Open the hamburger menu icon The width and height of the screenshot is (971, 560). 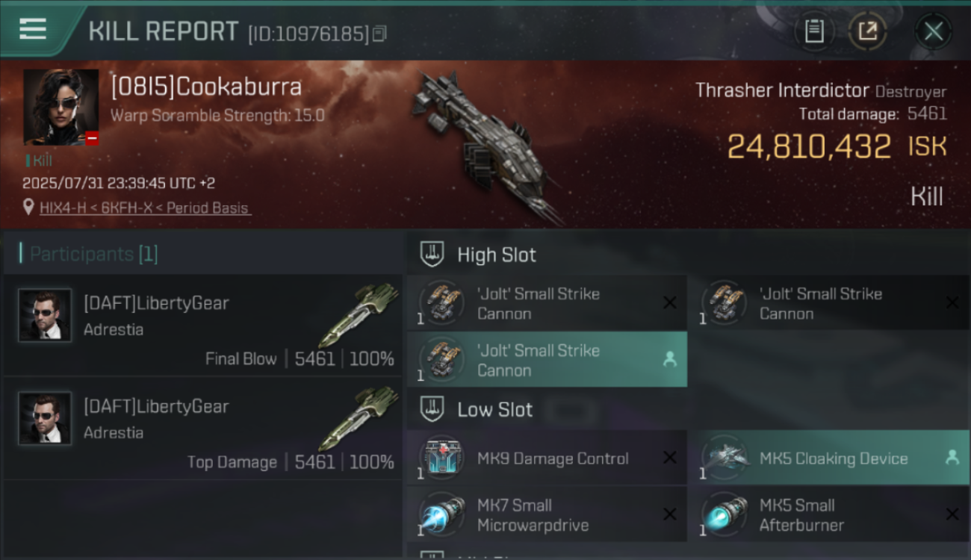pyautogui.click(x=33, y=30)
